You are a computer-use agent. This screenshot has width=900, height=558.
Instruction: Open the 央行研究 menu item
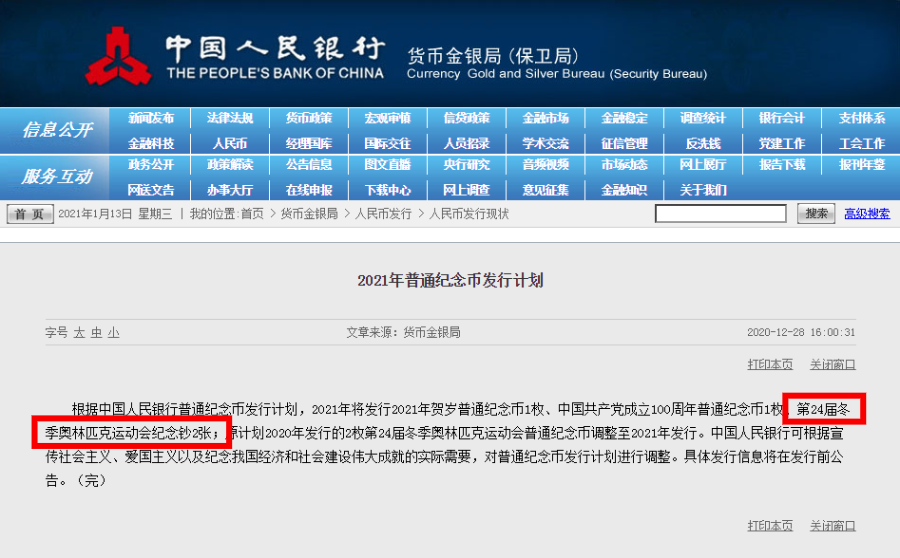[467, 165]
